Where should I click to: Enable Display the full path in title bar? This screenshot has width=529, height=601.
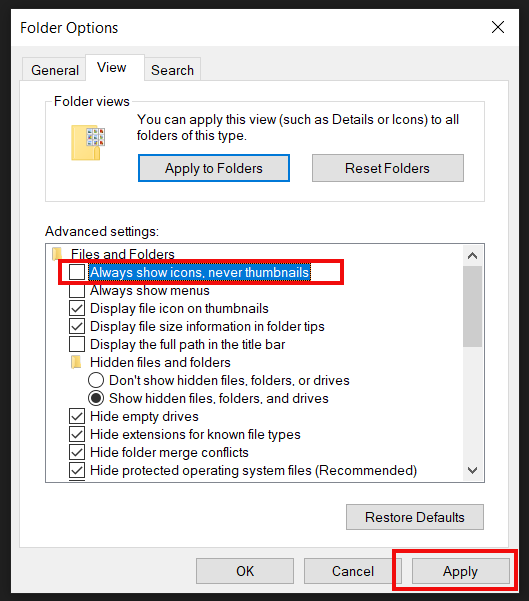[x=77, y=344]
